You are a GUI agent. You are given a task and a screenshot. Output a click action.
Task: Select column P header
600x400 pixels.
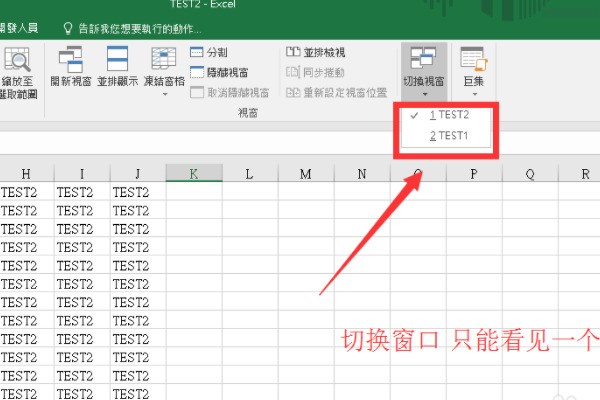473,175
